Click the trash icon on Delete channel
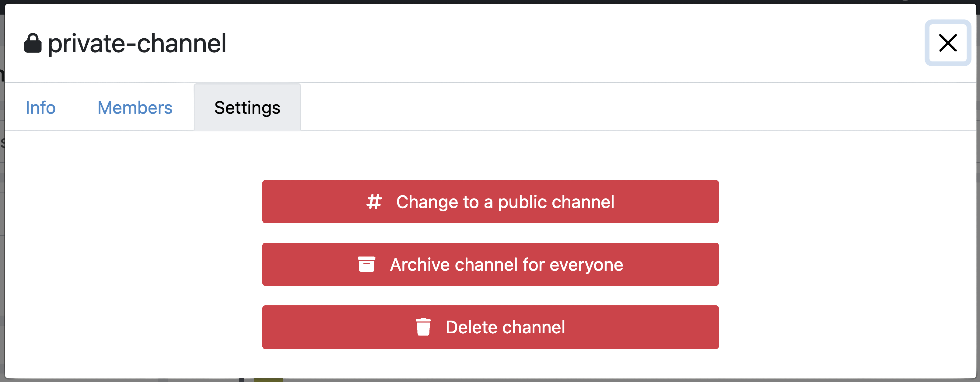This screenshot has height=382, width=980. (423, 327)
